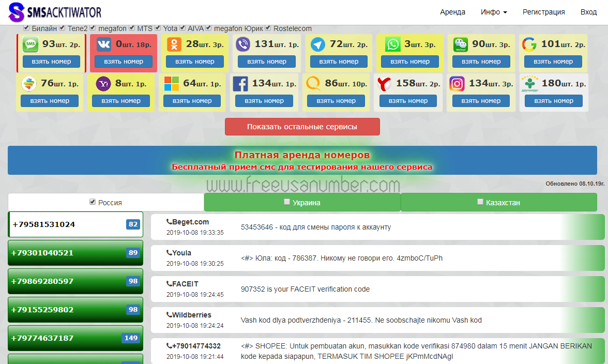The height and width of the screenshot is (364, 608).
Task: Click the Viber service icon
Action: pos(243,44)
